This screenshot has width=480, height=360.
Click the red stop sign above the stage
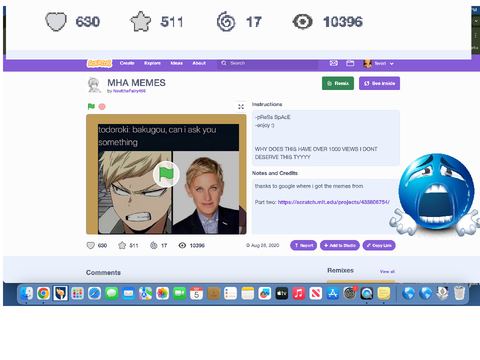pyautogui.click(x=102, y=107)
